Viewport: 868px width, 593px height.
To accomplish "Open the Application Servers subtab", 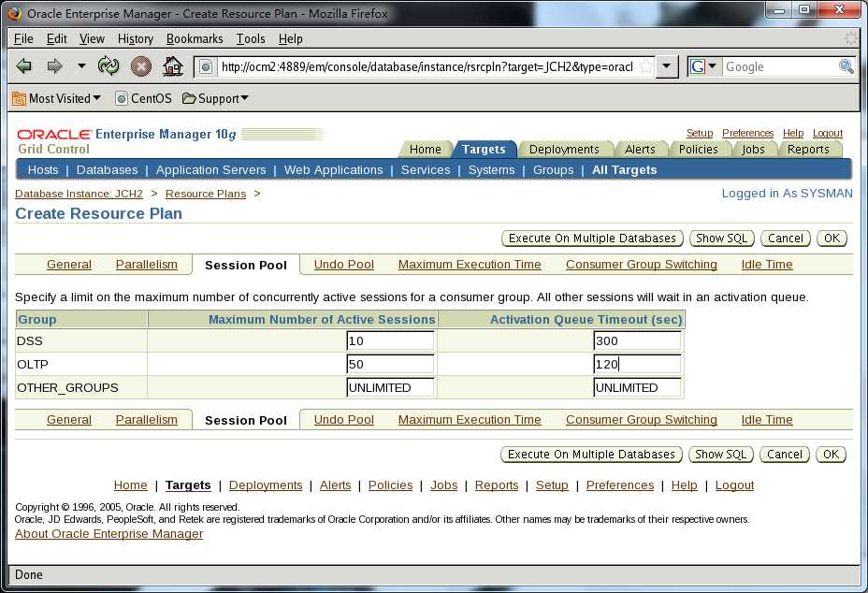I will point(210,170).
